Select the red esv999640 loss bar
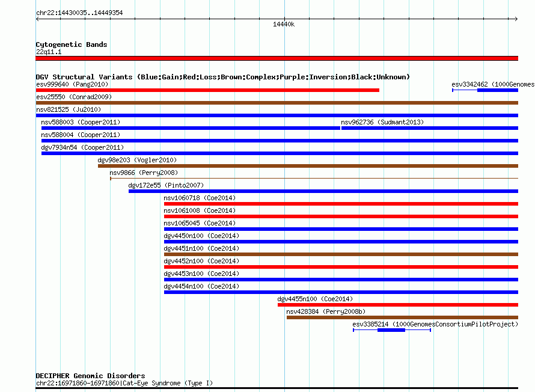Viewport: 535px width, 392px height. (x=207, y=90)
